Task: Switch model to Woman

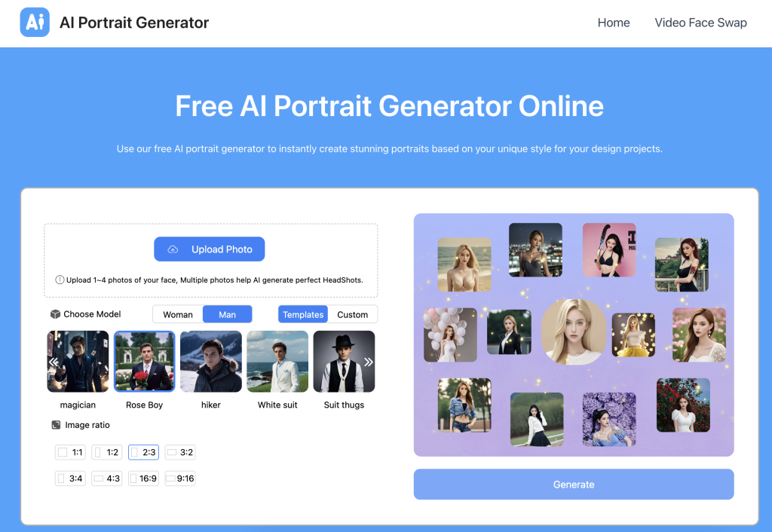Action: click(178, 314)
